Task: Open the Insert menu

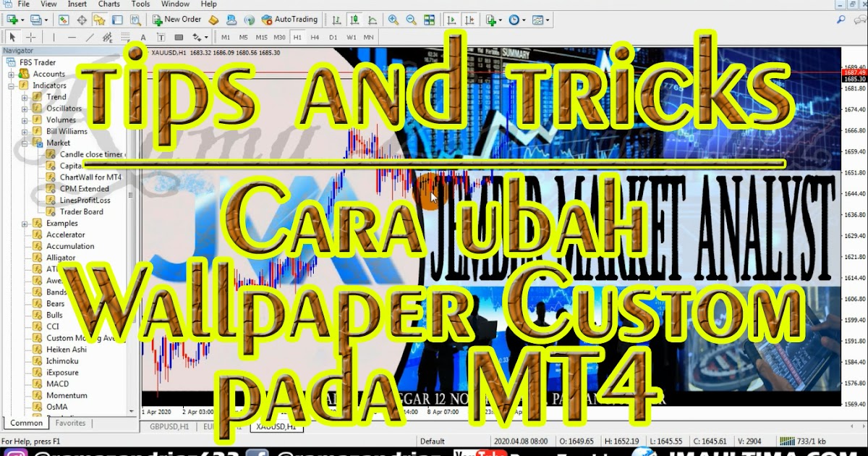Action: (x=77, y=4)
